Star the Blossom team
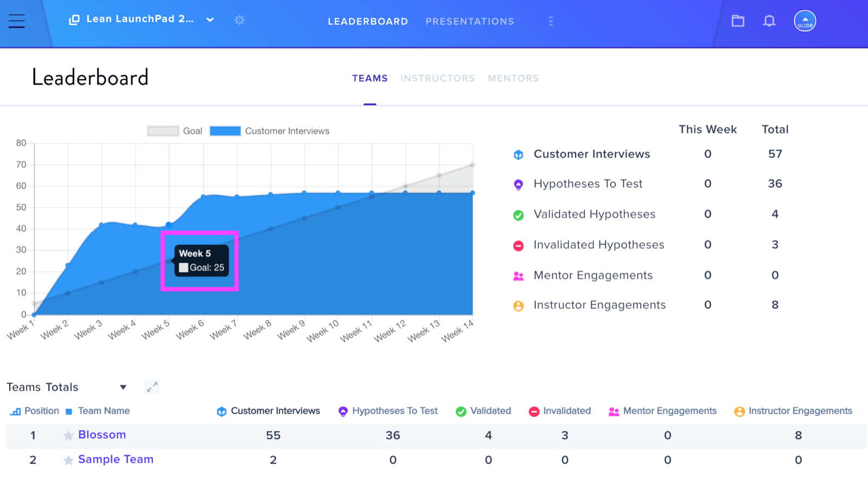Screen dimensions: 868x497 coord(68,436)
